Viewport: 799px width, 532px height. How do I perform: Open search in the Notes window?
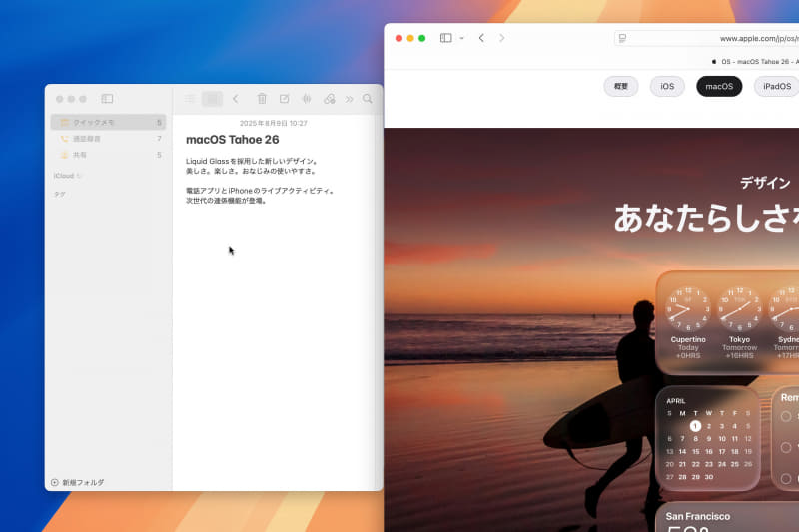[x=367, y=98]
